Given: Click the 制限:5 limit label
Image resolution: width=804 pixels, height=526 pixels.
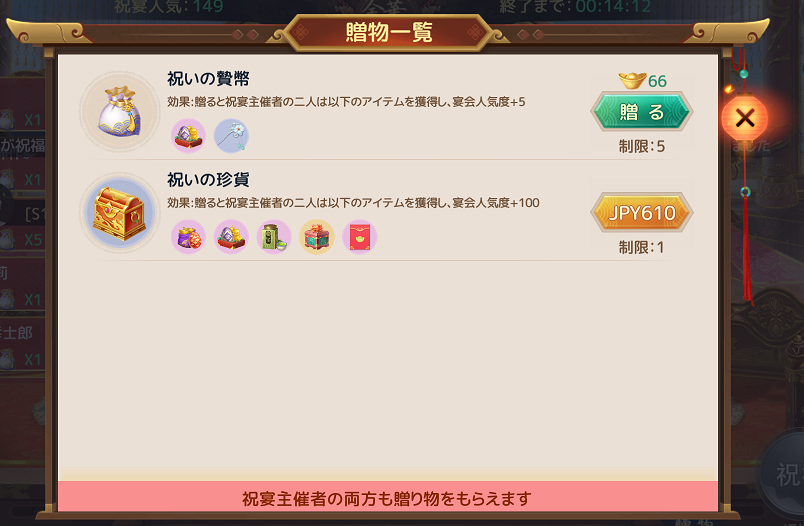Looking at the screenshot, I should (x=641, y=147).
